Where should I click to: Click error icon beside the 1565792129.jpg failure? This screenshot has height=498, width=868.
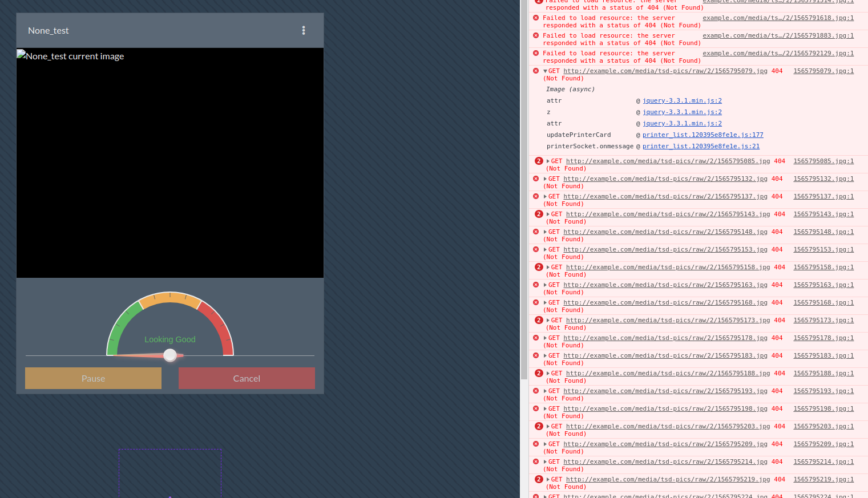[x=536, y=53]
